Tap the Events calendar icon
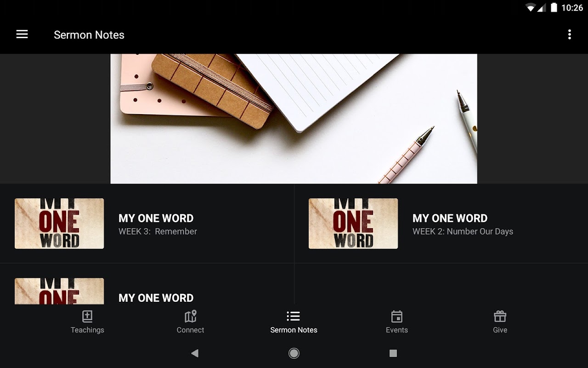Viewport: 588px width, 368px height. (397, 316)
